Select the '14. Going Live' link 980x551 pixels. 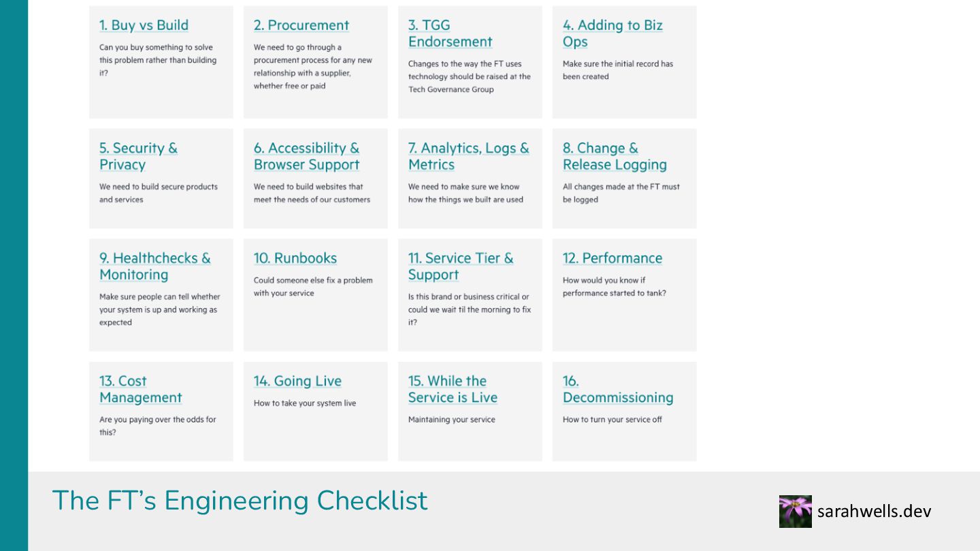297,381
